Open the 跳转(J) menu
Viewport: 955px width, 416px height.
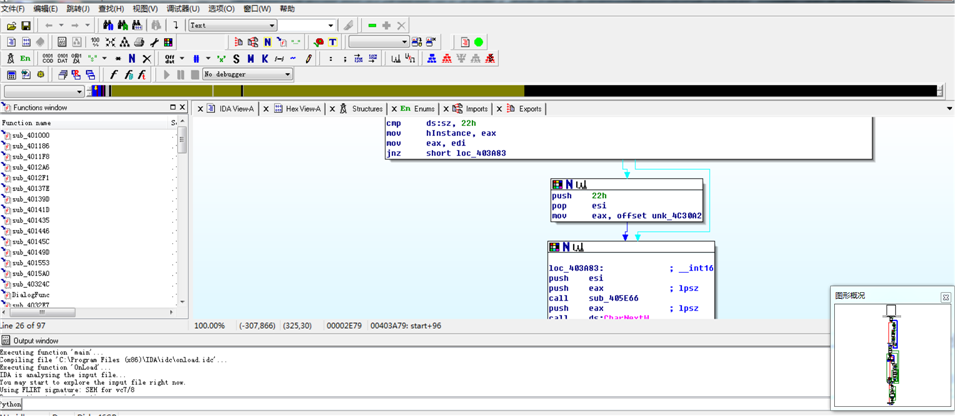tap(78, 9)
